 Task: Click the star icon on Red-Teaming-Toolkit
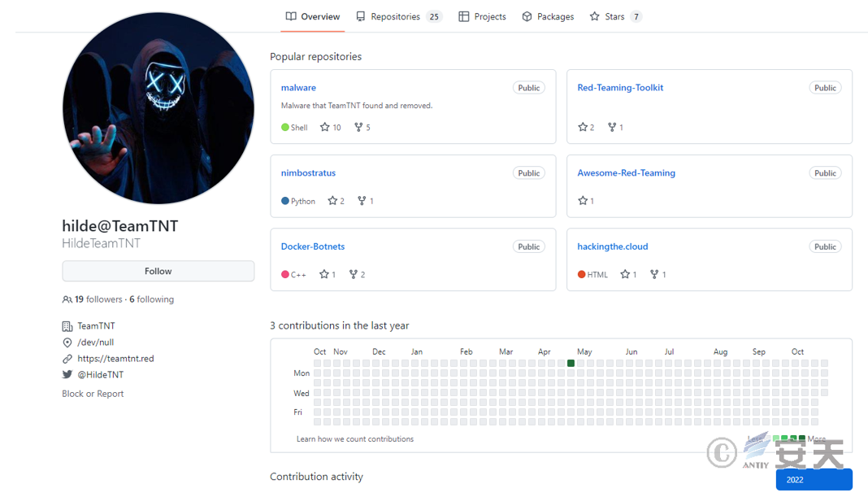tap(583, 127)
